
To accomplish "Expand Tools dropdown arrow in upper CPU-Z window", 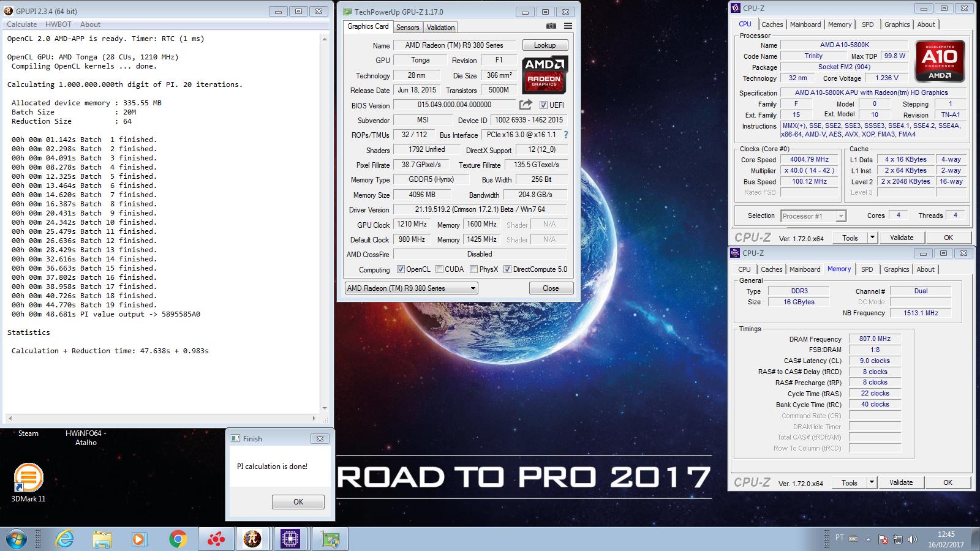I will [872, 238].
